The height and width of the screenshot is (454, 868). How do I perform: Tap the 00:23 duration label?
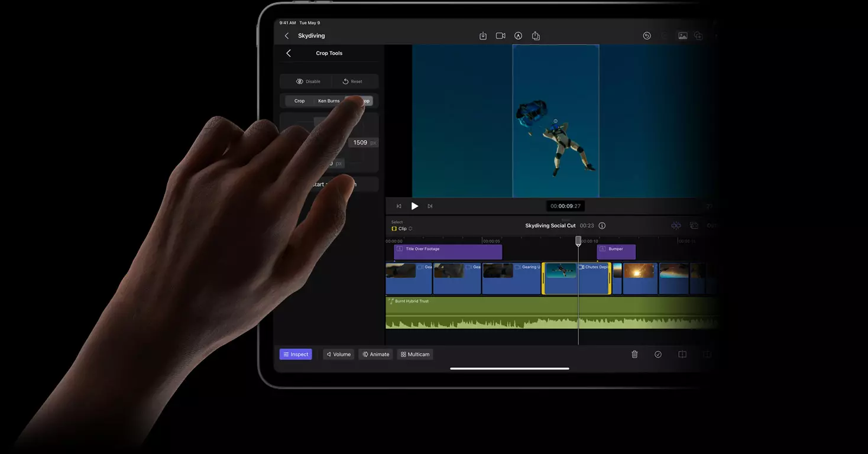coord(587,226)
